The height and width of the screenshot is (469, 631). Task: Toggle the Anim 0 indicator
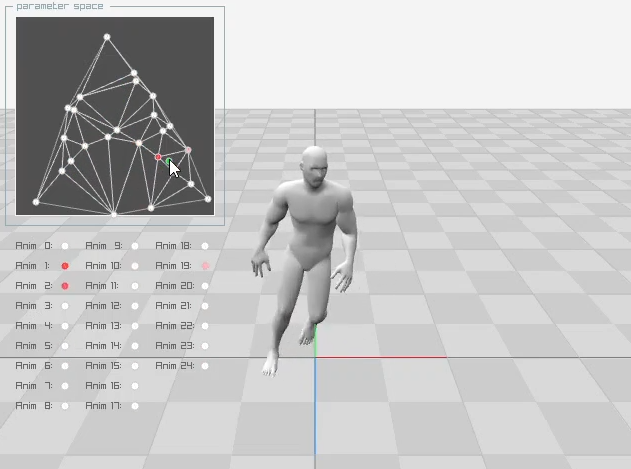coord(65,246)
